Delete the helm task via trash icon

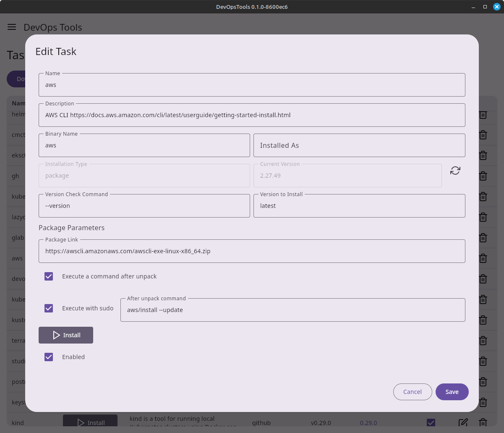(483, 114)
